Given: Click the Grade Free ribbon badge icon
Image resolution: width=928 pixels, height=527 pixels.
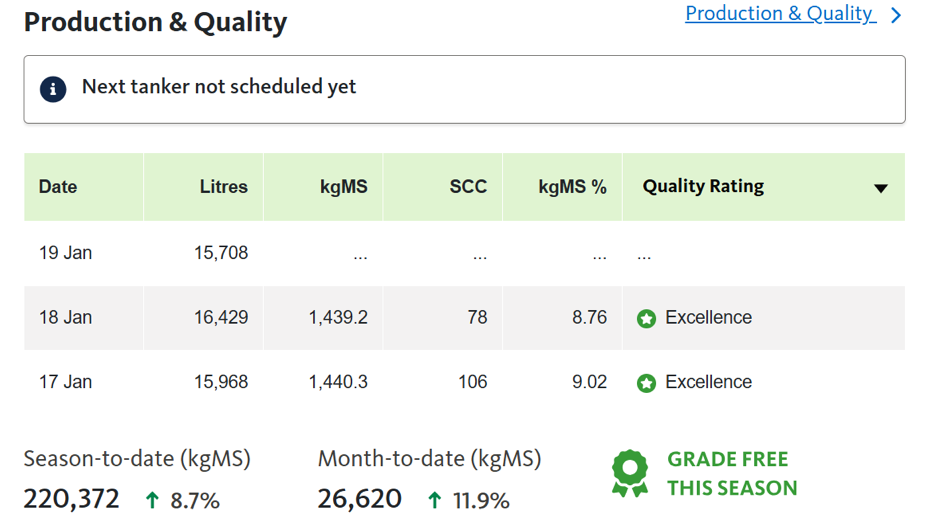Looking at the screenshot, I should tap(630, 473).
